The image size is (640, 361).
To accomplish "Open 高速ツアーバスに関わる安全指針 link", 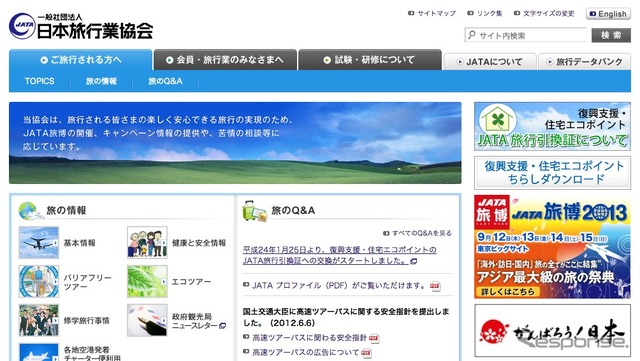I will click(309, 338).
